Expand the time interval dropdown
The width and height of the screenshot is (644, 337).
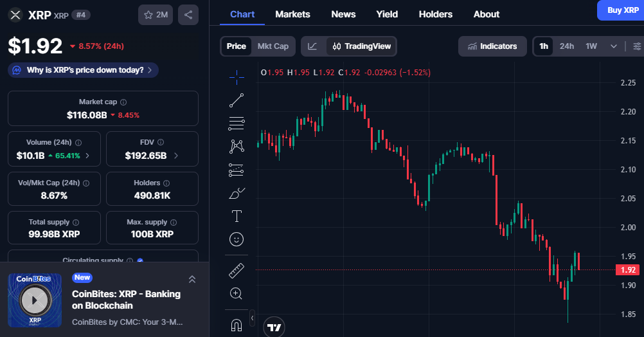pyautogui.click(x=614, y=46)
